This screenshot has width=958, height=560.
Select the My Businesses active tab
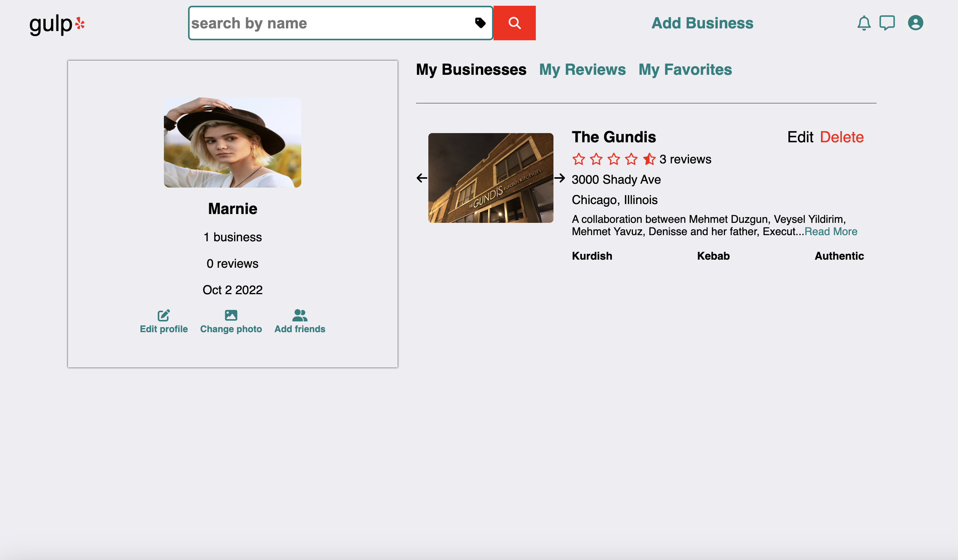471,69
